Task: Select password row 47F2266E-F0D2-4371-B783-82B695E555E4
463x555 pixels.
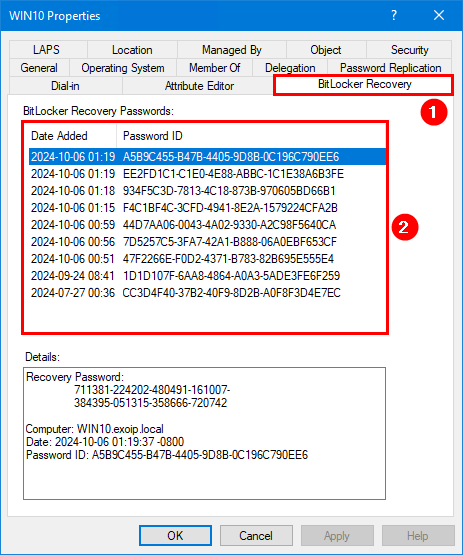Action: (x=207, y=259)
